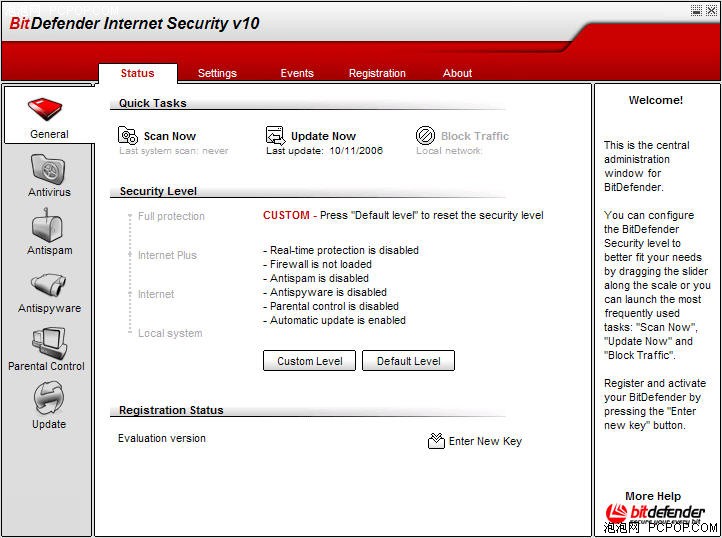This screenshot has width=722, height=538.
Task: Click the Enter New Key envelope icon
Action: 436,441
